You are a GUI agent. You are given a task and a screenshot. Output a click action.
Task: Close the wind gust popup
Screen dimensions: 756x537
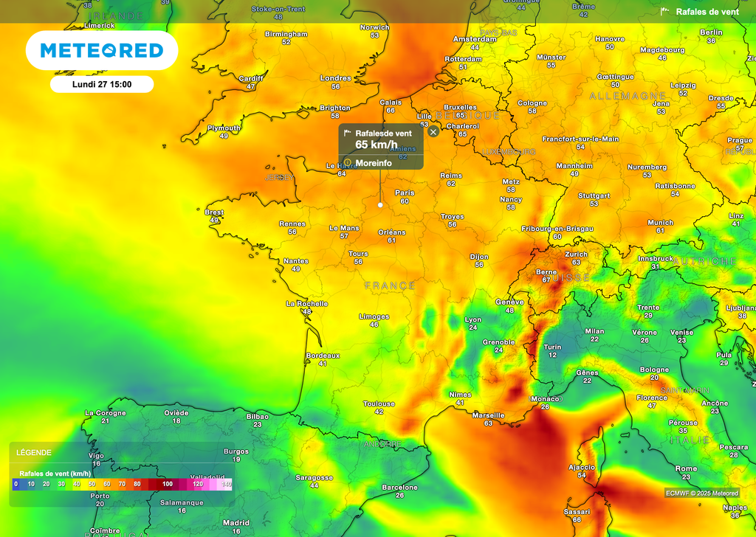pos(433,131)
